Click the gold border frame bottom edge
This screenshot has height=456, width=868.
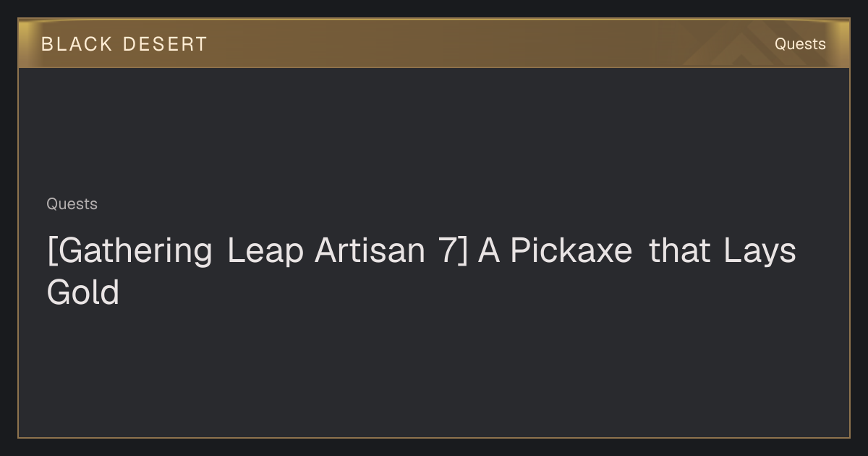(434, 437)
